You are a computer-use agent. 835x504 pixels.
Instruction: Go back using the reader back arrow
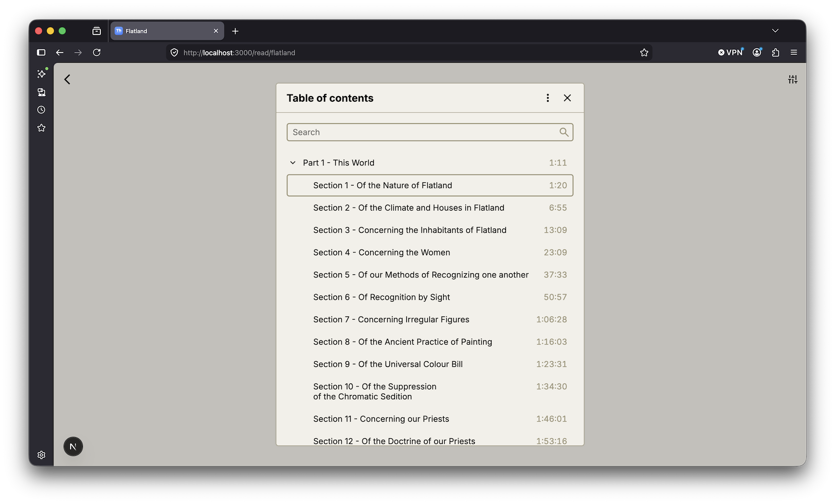tap(67, 80)
